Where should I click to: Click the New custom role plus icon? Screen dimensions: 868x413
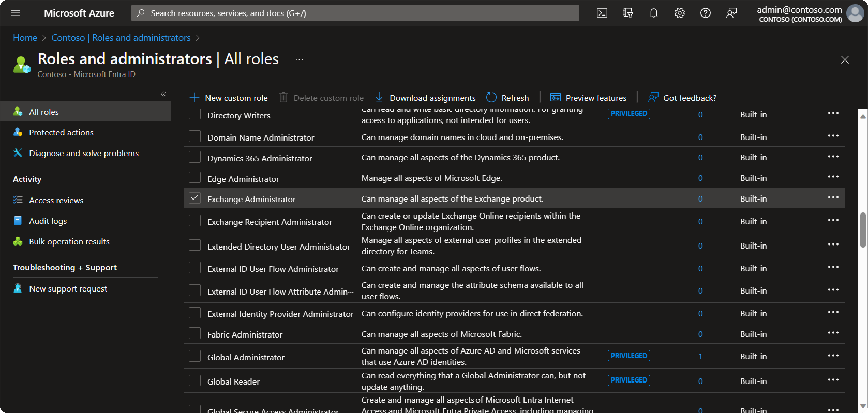coord(194,97)
